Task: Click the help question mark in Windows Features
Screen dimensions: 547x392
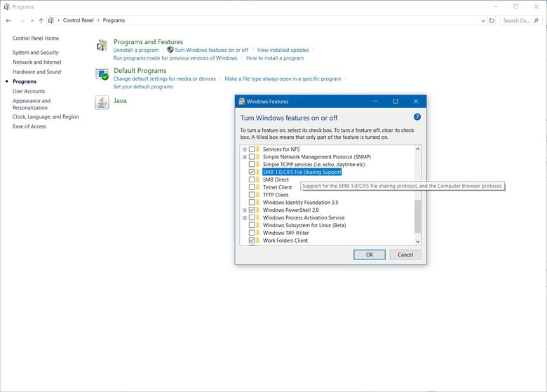Action: tap(417, 118)
